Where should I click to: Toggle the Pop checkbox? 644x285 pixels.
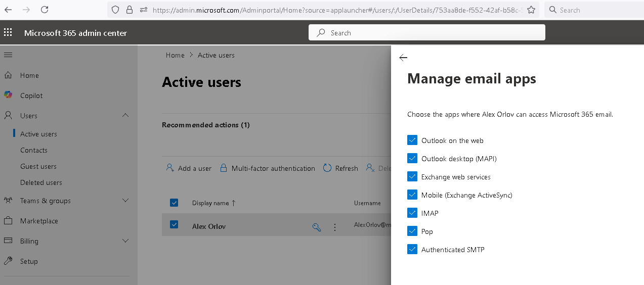point(412,231)
